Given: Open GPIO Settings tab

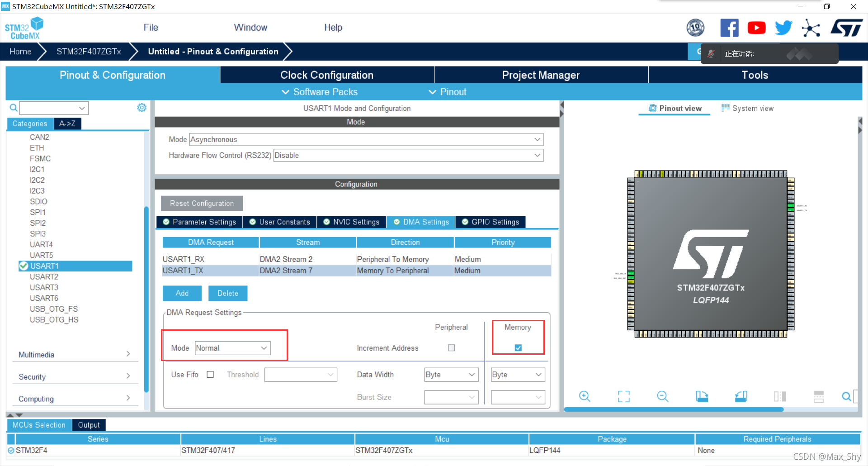Looking at the screenshot, I should coord(491,222).
